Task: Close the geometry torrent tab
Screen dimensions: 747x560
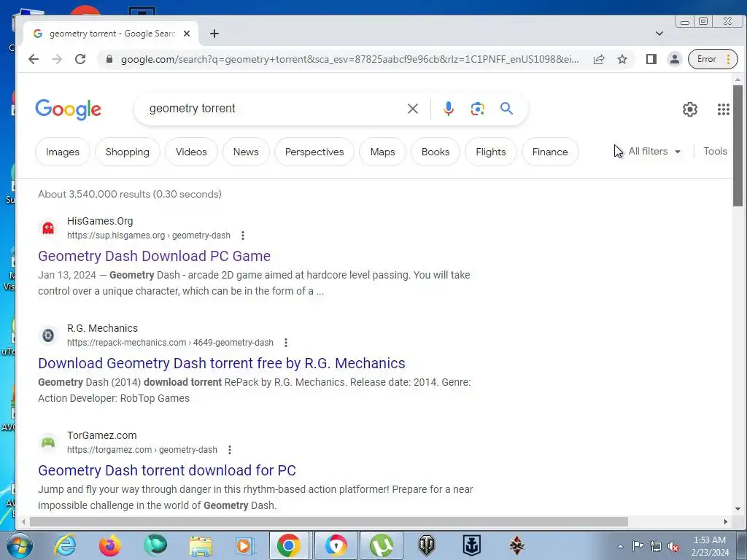Action: pos(187,34)
